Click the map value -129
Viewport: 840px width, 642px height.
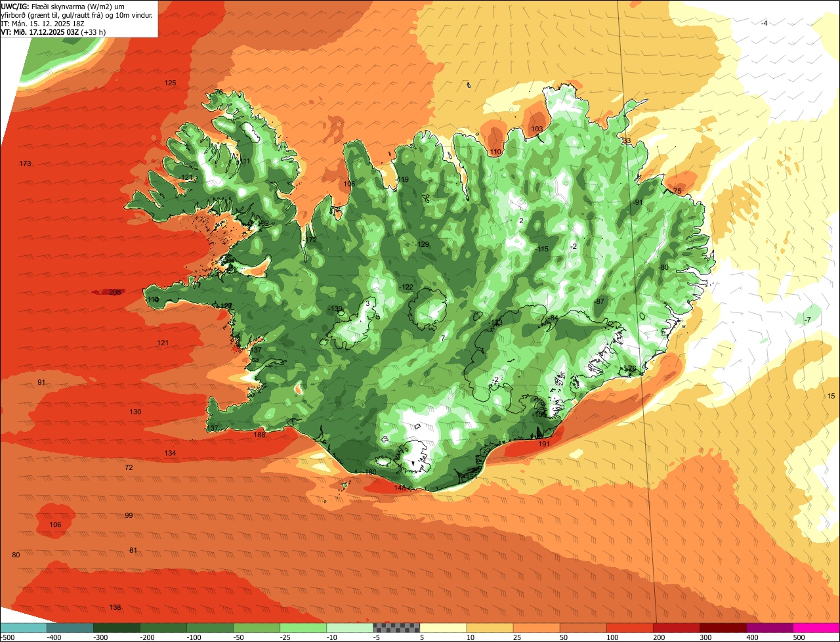click(x=422, y=244)
